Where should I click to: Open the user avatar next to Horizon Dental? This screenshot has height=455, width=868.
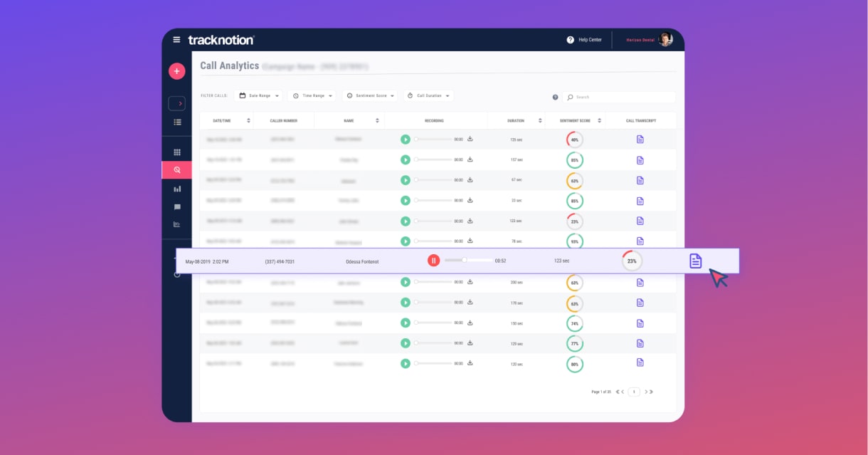click(665, 40)
